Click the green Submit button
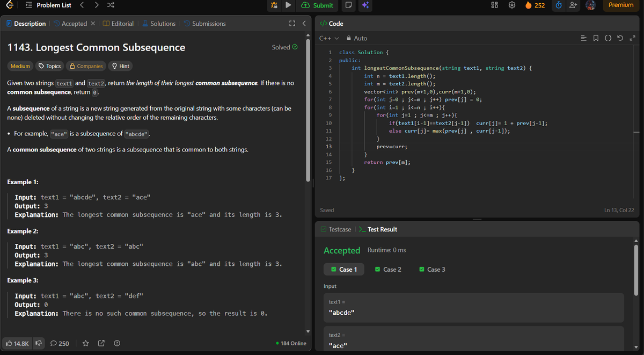 [x=317, y=6]
